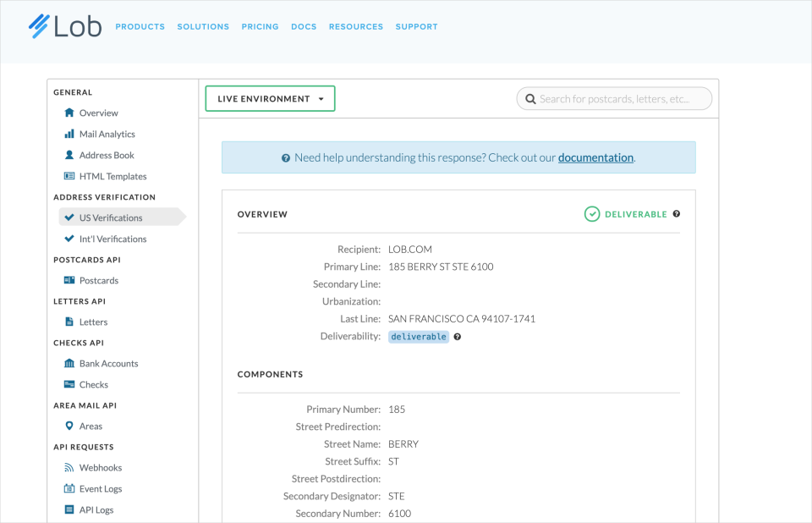The image size is (812, 523).
Task: Click the COMPONENTS section heading
Action: click(271, 374)
